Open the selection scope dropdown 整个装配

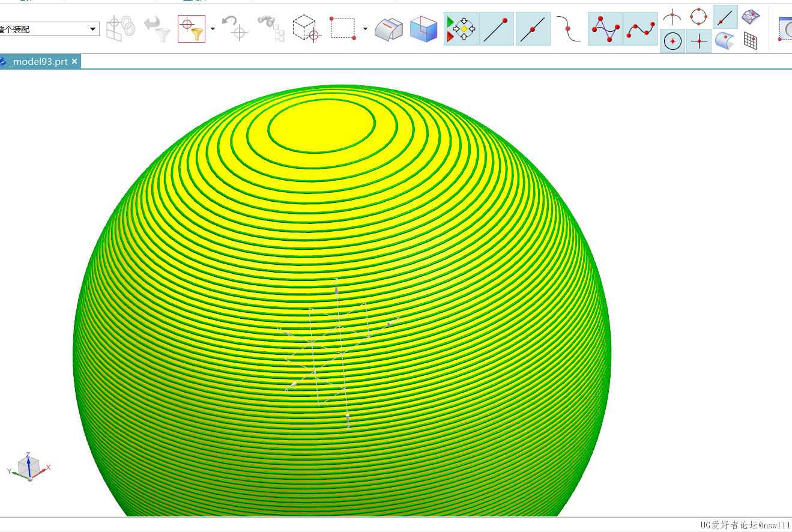pyautogui.click(x=49, y=29)
